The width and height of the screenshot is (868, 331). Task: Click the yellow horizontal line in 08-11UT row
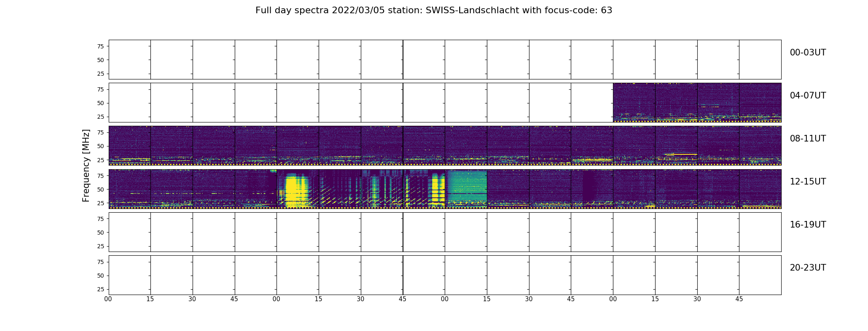click(x=681, y=154)
